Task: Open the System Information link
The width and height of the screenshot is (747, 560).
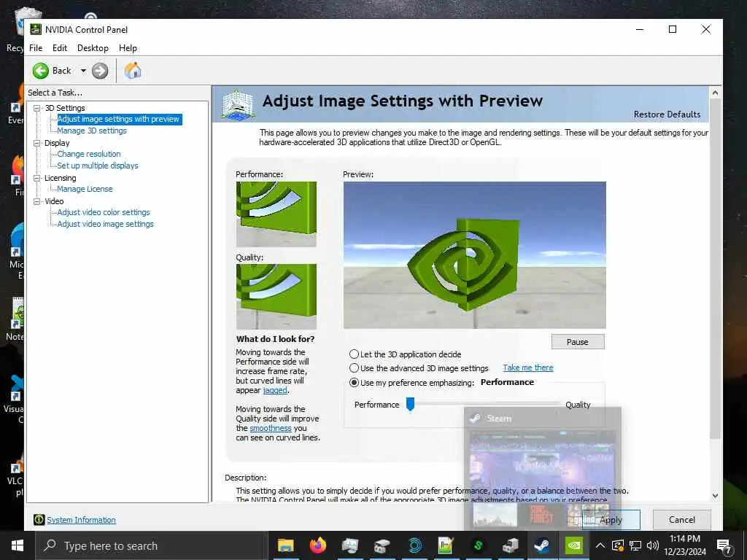Action: [x=82, y=520]
